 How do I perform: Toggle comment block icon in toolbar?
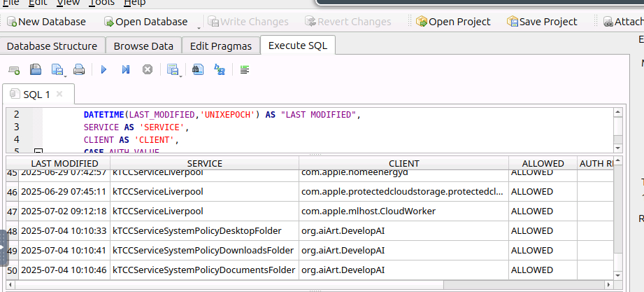[244, 70]
